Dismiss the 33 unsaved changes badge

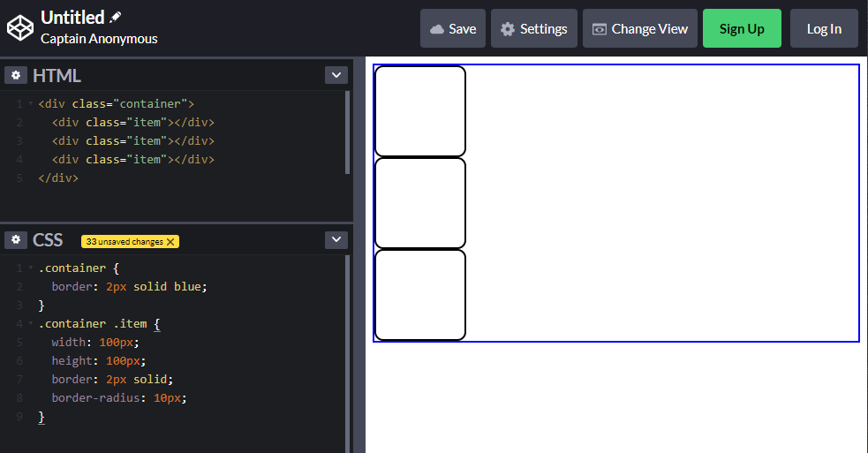170,241
